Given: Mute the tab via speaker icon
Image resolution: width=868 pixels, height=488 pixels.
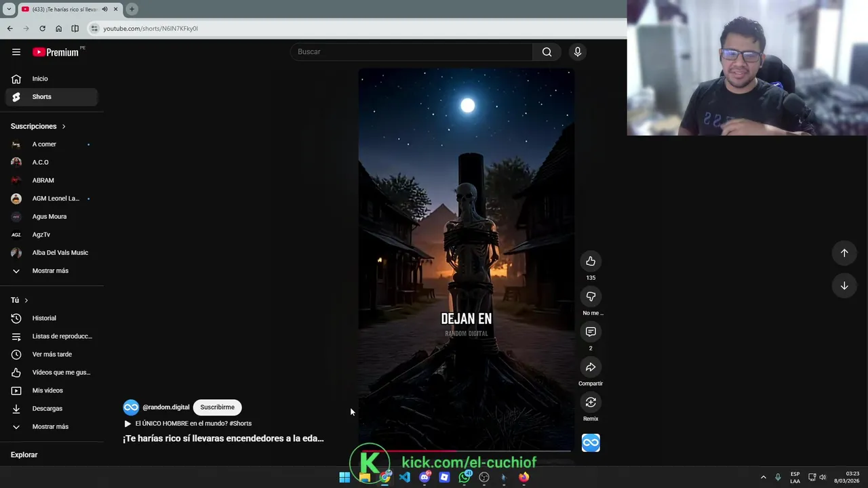Looking at the screenshot, I should click(104, 9).
